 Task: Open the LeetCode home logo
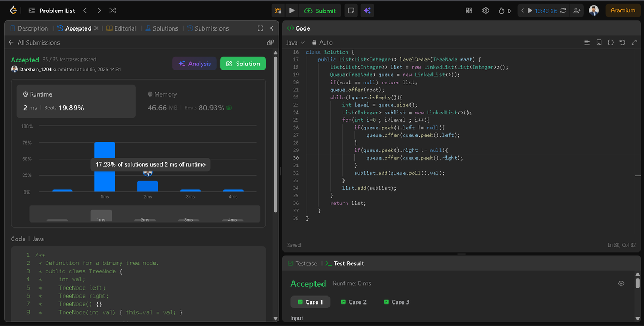[13, 10]
